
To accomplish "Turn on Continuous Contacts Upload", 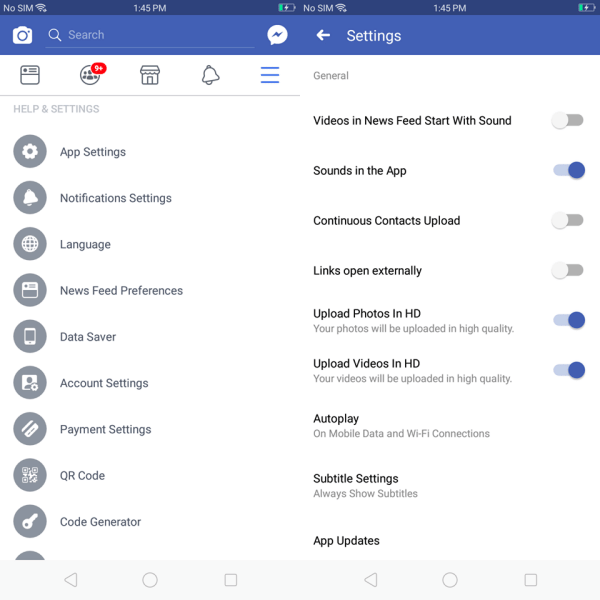I will (568, 221).
